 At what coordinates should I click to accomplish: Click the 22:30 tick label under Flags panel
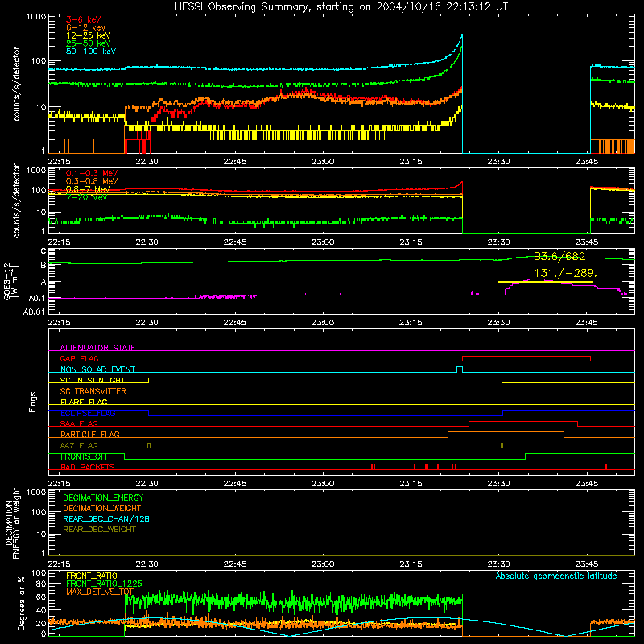[x=147, y=484]
